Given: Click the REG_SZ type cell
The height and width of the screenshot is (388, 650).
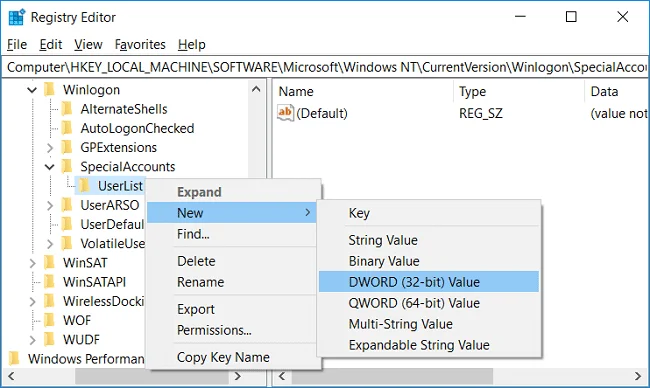Looking at the screenshot, I should click(481, 113).
